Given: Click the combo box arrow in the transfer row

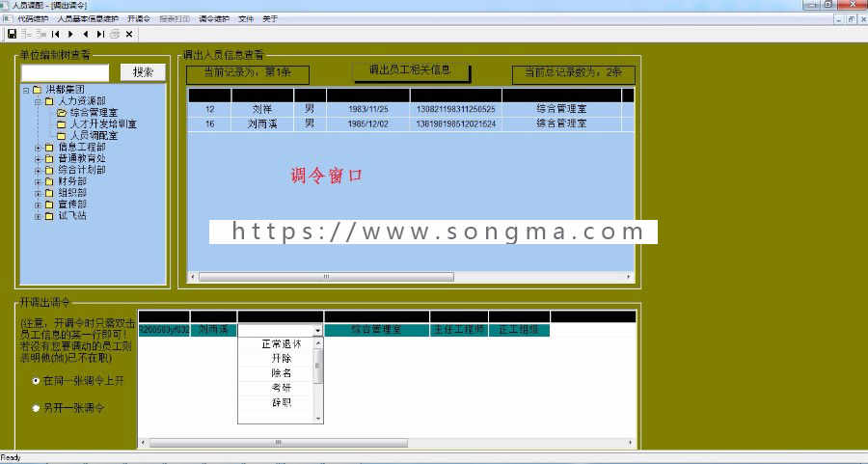Looking at the screenshot, I should (317, 330).
